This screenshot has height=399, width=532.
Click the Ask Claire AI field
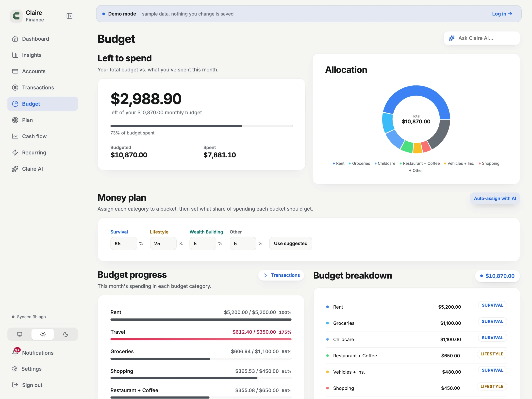point(482,38)
